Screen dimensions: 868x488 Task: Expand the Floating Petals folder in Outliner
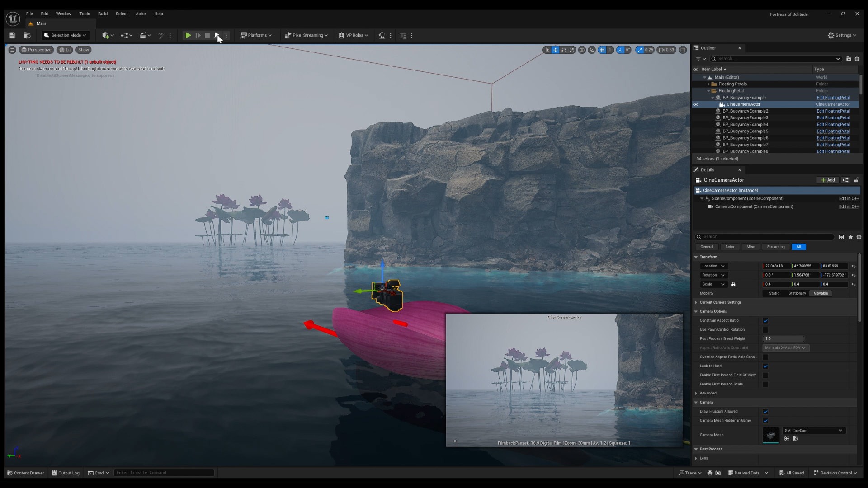tap(708, 84)
